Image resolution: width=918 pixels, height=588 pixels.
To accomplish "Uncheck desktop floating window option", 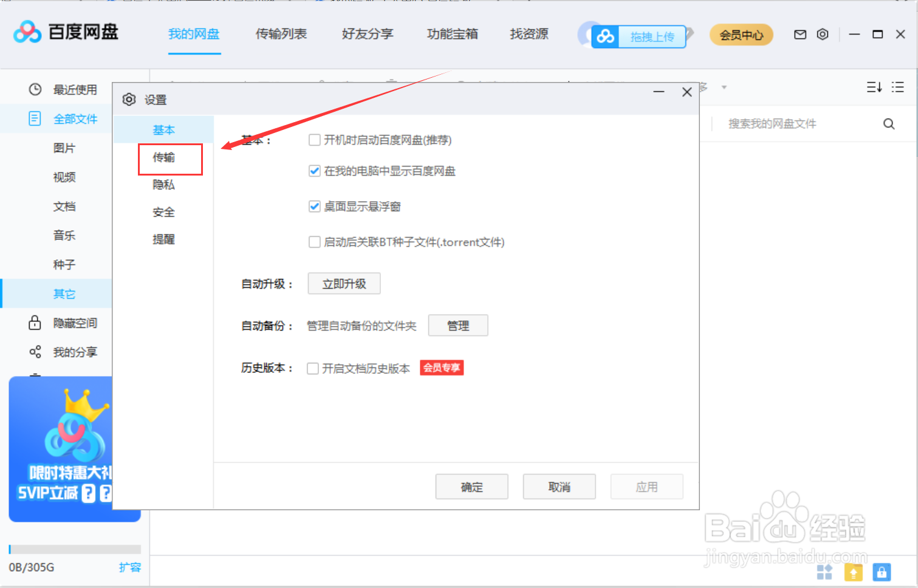I will point(315,207).
